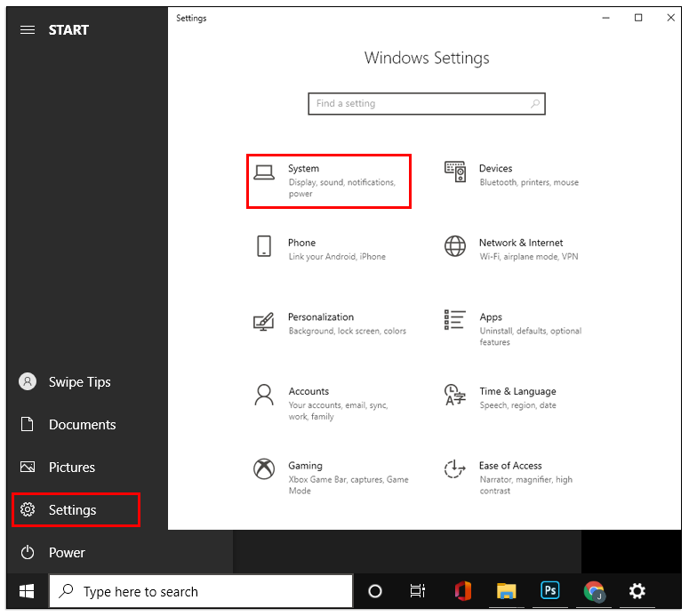Image resolution: width=689 pixels, height=616 pixels.
Task: Click the Settings gear in Start menu
Action: click(28, 509)
